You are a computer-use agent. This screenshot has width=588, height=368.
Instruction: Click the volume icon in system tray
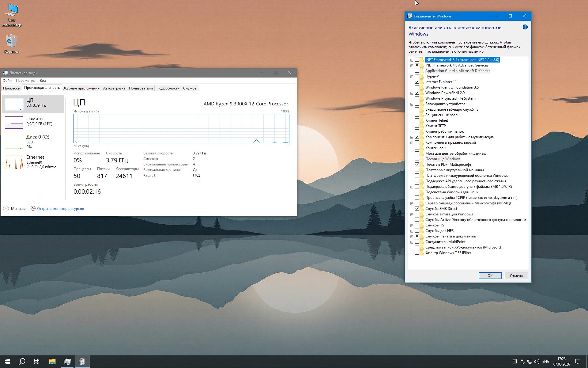[x=537, y=362]
